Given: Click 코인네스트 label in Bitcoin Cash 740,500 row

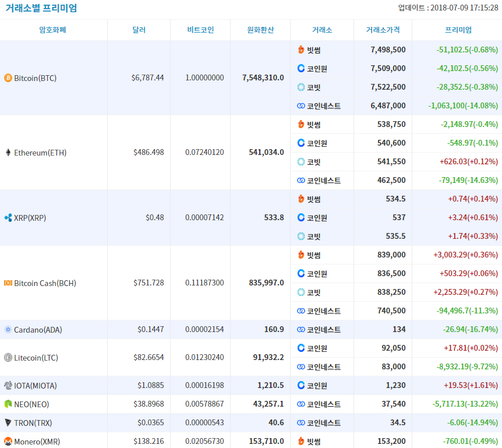Looking at the screenshot, I should [324, 311].
